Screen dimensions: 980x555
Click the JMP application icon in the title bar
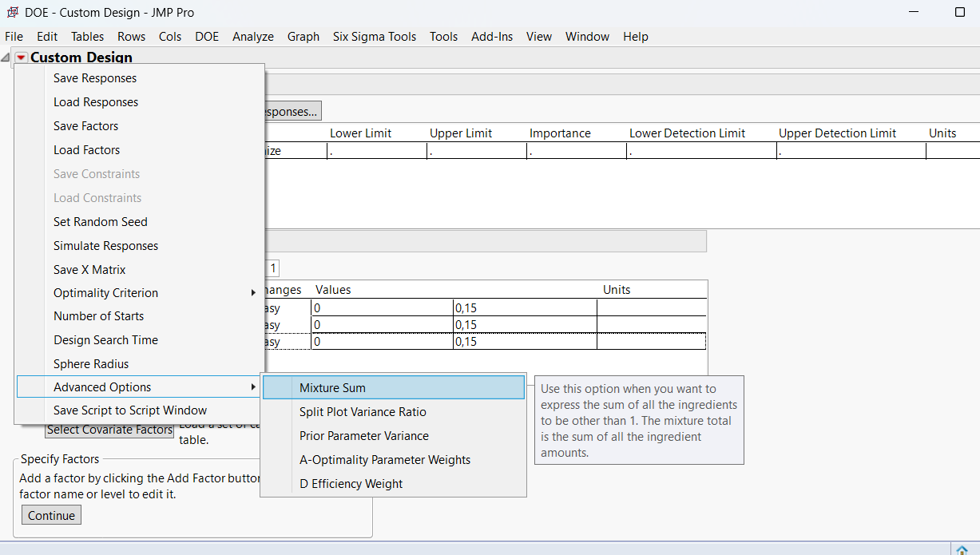click(12, 13)
